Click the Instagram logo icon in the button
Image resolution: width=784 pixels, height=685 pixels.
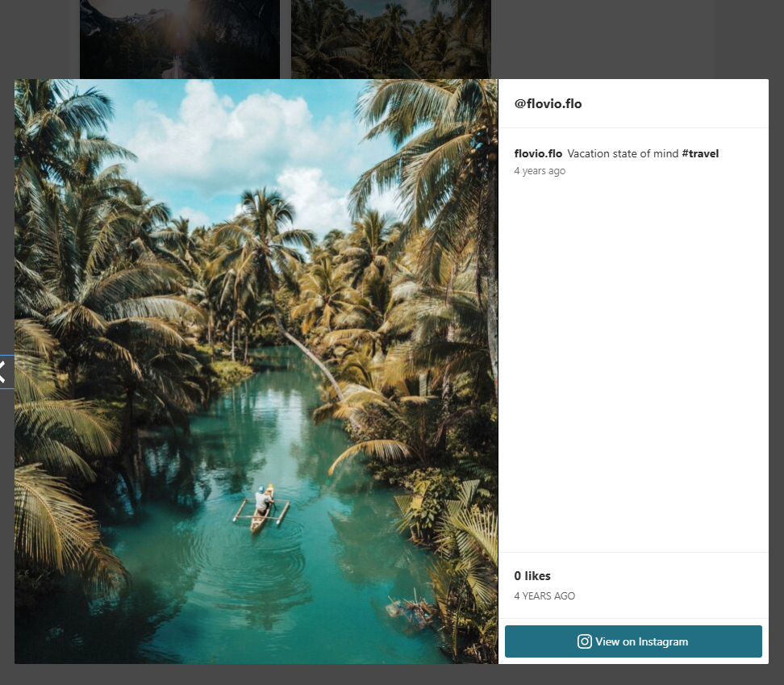[x=585, y=641]
